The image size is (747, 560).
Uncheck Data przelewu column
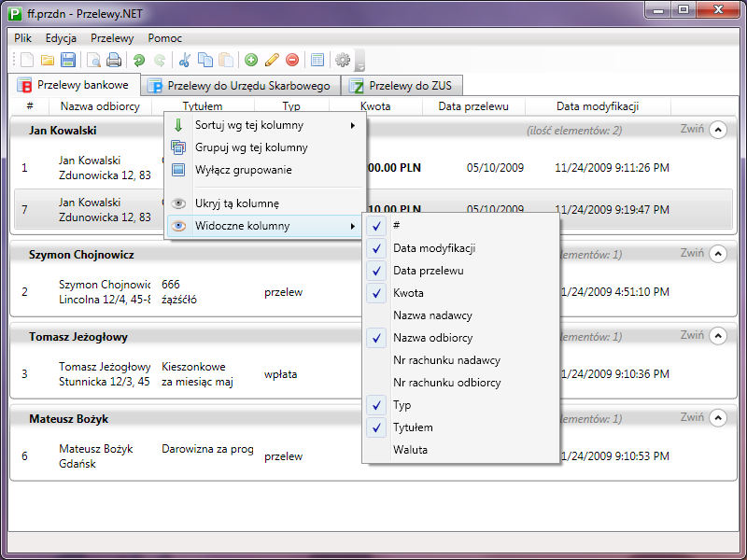pyautogui.click(x=460, y=271)
